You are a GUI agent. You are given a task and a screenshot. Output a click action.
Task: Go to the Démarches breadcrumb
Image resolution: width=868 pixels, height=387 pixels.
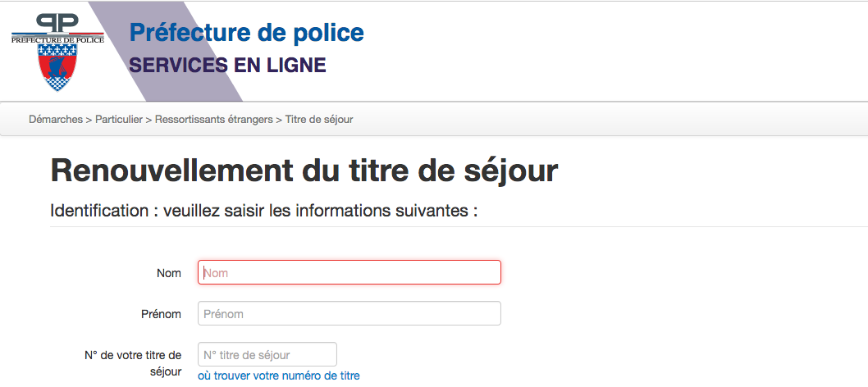(x=56, y=120)
